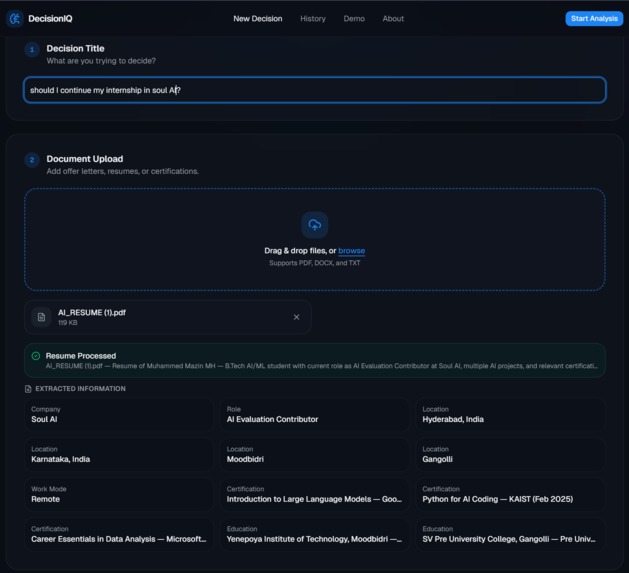
Task: Select the Location Moodbidri card
Action: (314, 454)
